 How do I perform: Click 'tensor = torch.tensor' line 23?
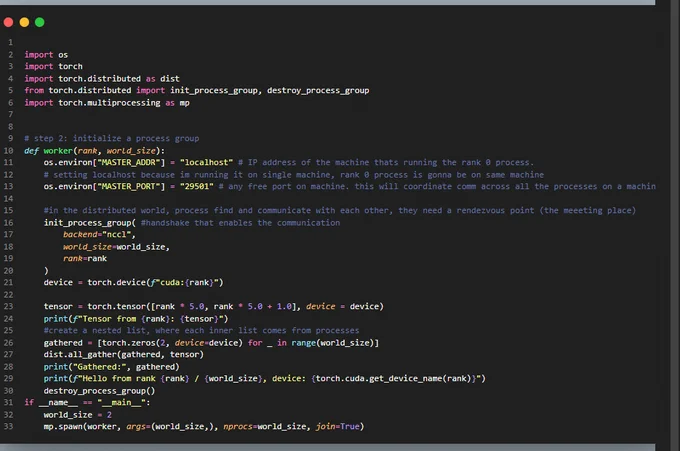[x=213, y=307]
